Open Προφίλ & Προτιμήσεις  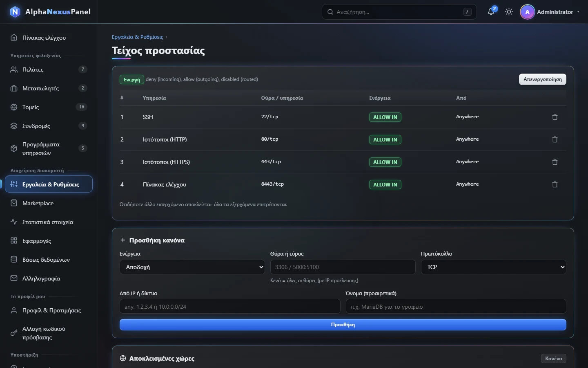point(49,310)
